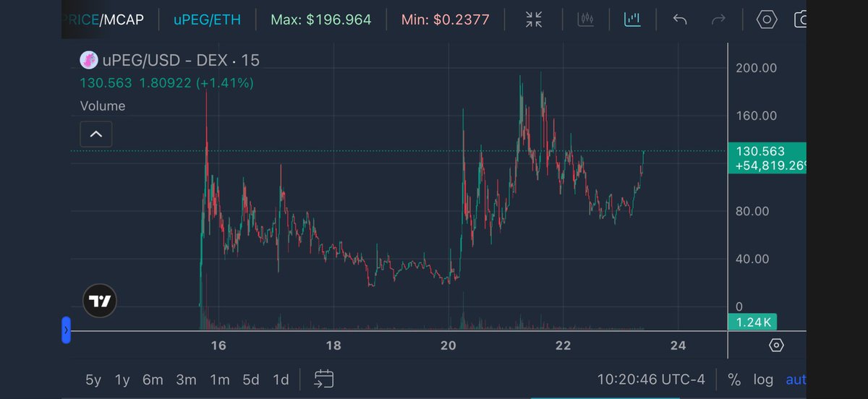Image resolution: width=868 pixels, height=399 pixels.
Task: Collapse the indicator legend with the chevron button
Action: pos(96,134)
